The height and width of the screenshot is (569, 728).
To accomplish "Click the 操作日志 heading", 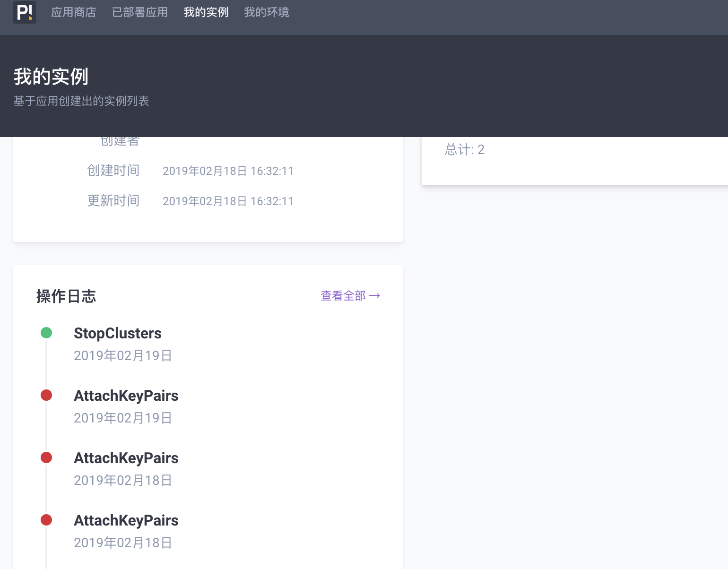I will click(66, 296).
